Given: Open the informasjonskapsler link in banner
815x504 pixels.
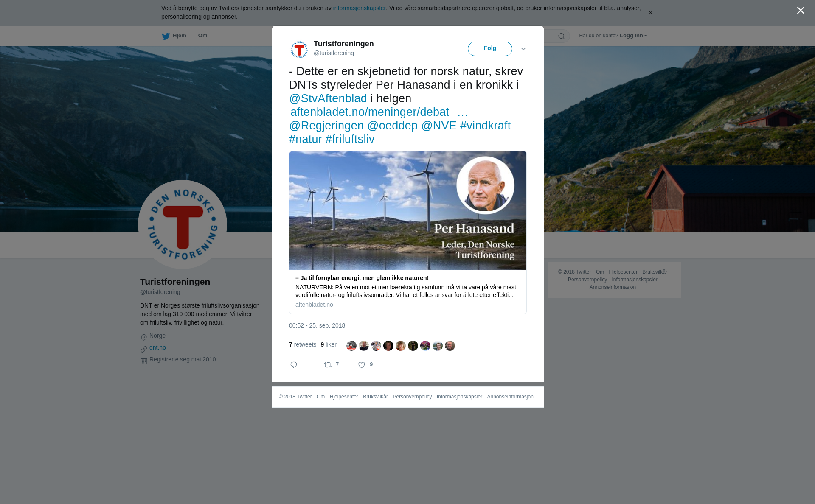Looking at the screenshot, I should [x=359, y=8].
